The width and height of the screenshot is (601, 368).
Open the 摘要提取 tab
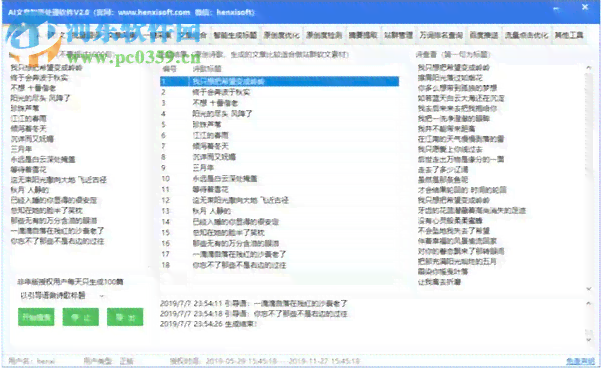point(363,35)
